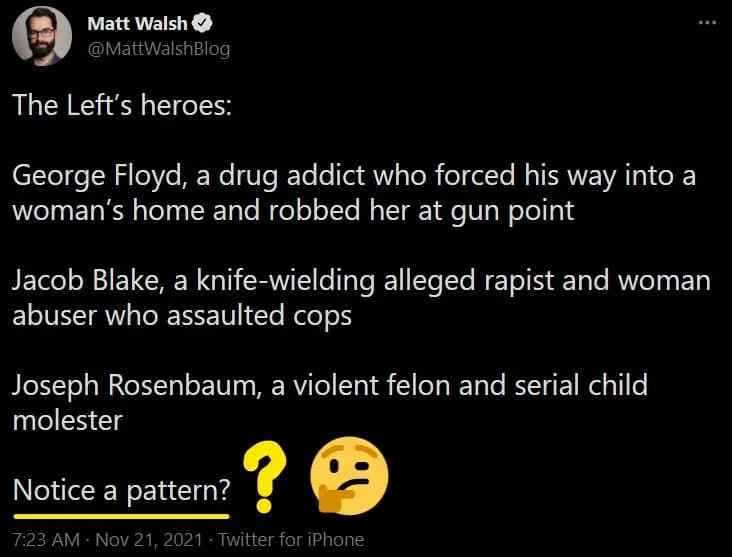732x557 pixels.
Task: Click the yellow underline below the last line
Action: [121, 514]
